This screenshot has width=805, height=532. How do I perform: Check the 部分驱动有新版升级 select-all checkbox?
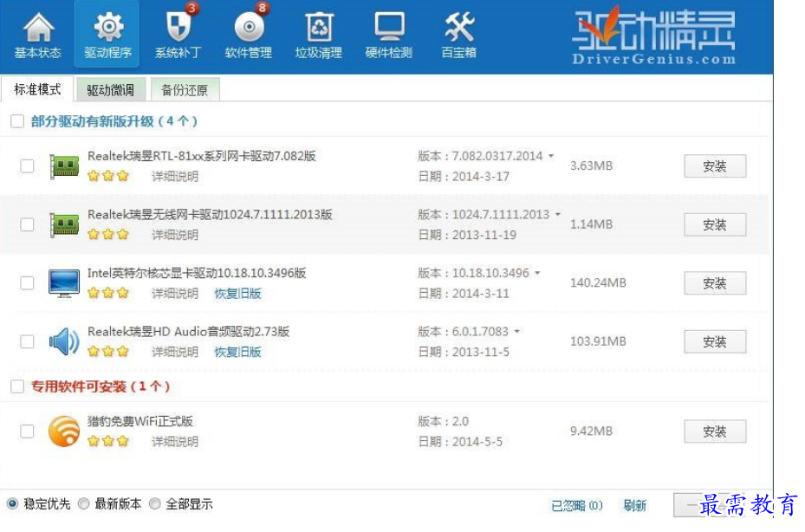coord(17,121)
